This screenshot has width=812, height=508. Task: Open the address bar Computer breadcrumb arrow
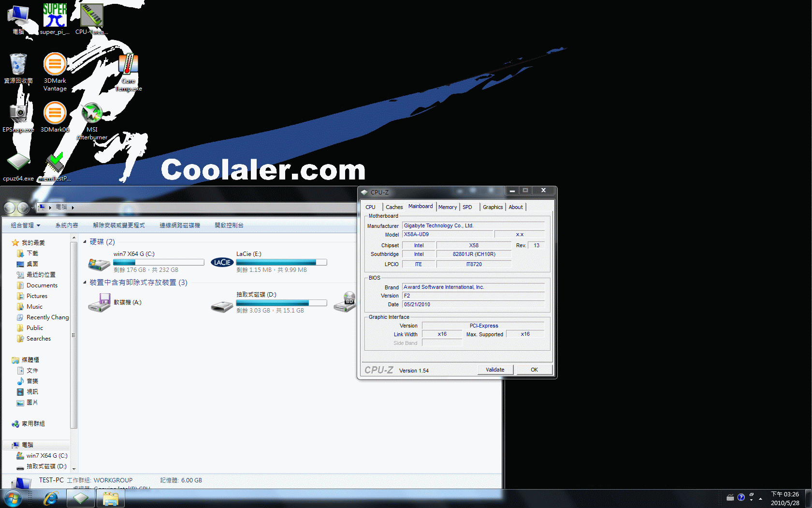[x=73, y=208]
